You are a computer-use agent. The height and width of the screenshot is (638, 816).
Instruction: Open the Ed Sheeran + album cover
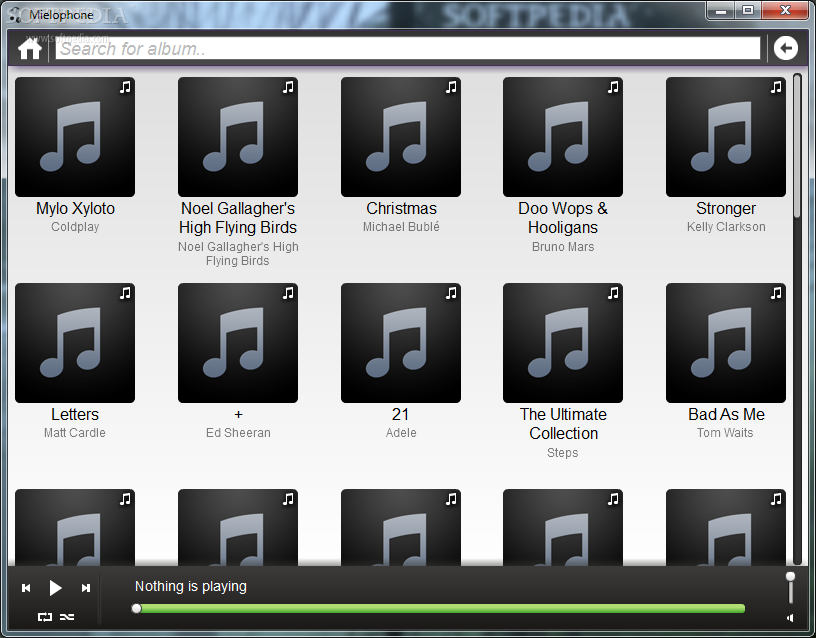[238, 343]
